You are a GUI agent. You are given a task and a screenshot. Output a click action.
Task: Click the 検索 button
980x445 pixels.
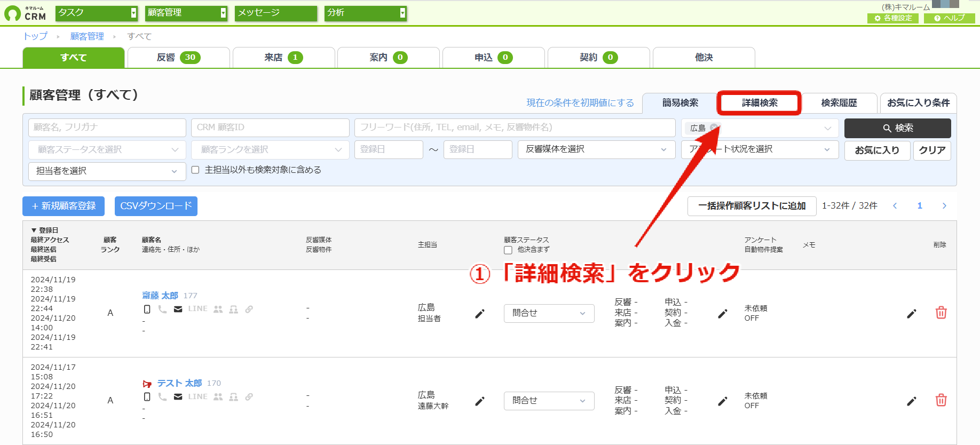coord(898,128)
